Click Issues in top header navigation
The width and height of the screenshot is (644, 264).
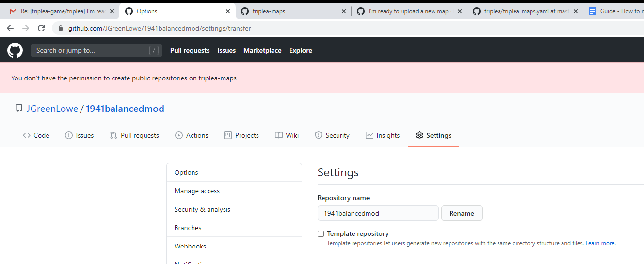point(226,50)
